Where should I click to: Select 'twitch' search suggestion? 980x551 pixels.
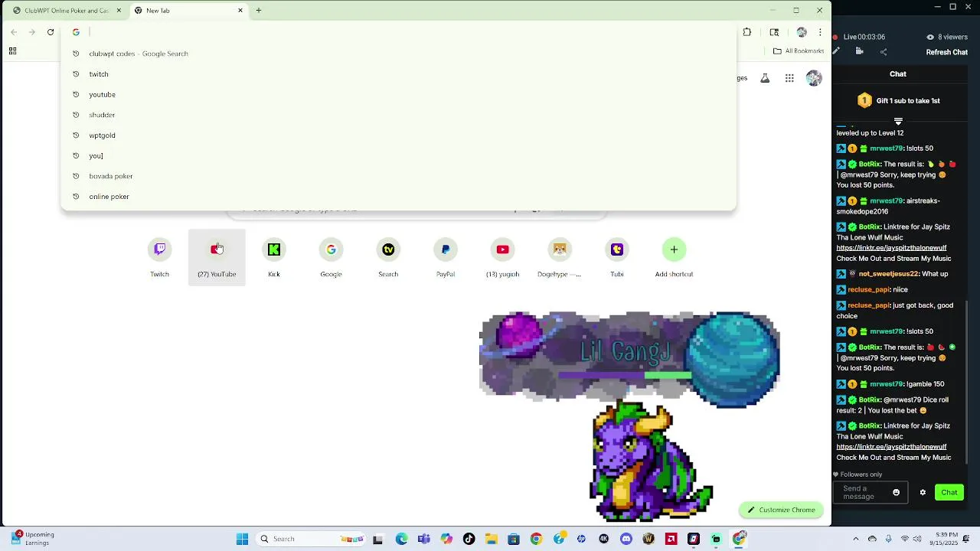coord(398,74)
